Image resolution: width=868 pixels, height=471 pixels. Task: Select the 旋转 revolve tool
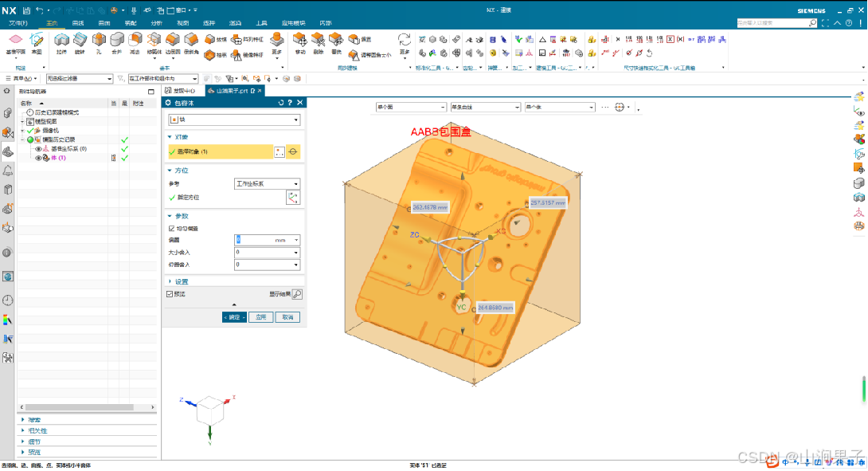point(80,43)
